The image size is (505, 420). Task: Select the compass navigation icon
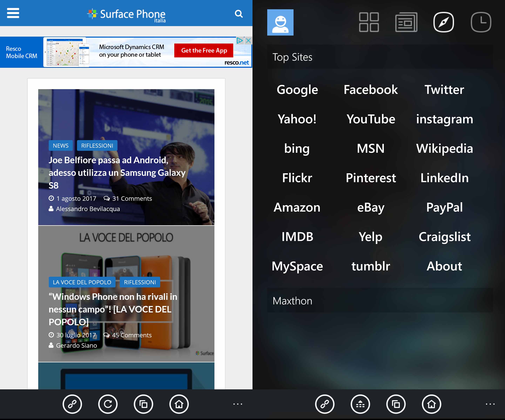point(444,22)
